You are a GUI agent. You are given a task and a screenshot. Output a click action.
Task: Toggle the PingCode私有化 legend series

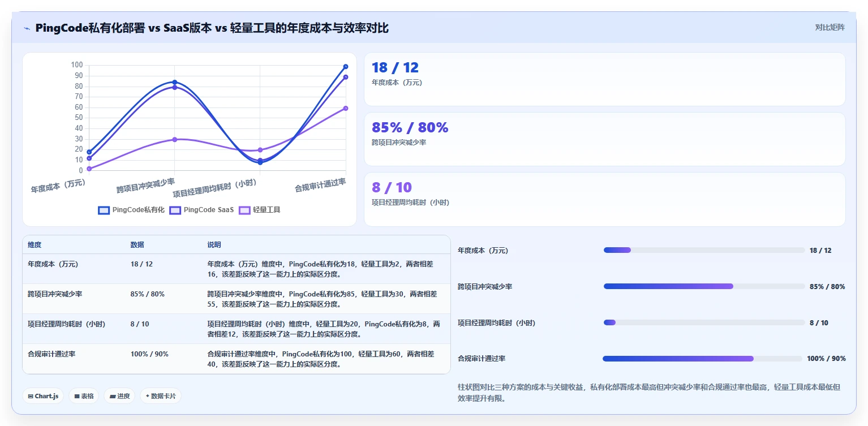(131, 210)
